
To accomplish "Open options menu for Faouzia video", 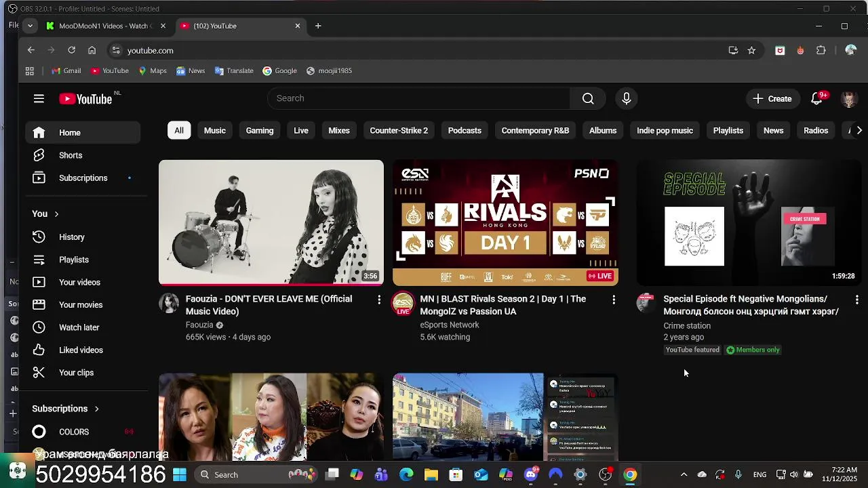I will (379, 300).
